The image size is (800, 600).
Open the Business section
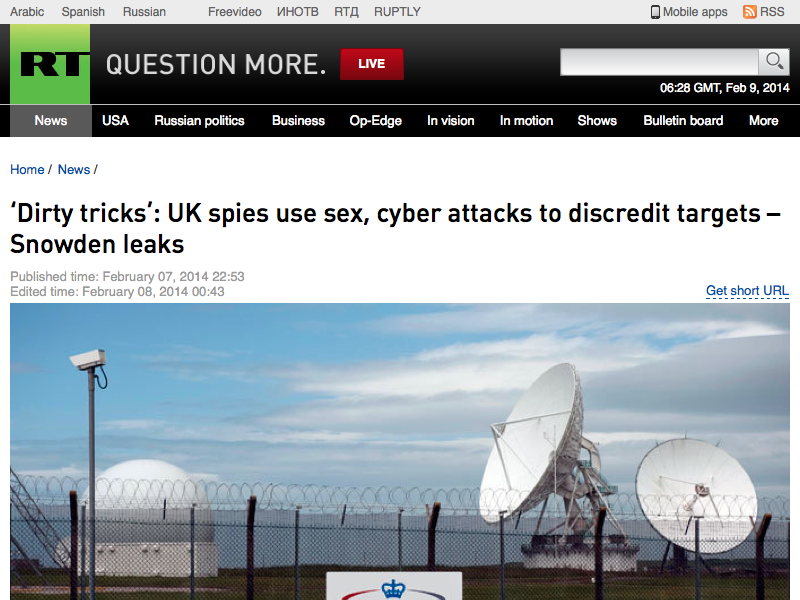[298, 121]
